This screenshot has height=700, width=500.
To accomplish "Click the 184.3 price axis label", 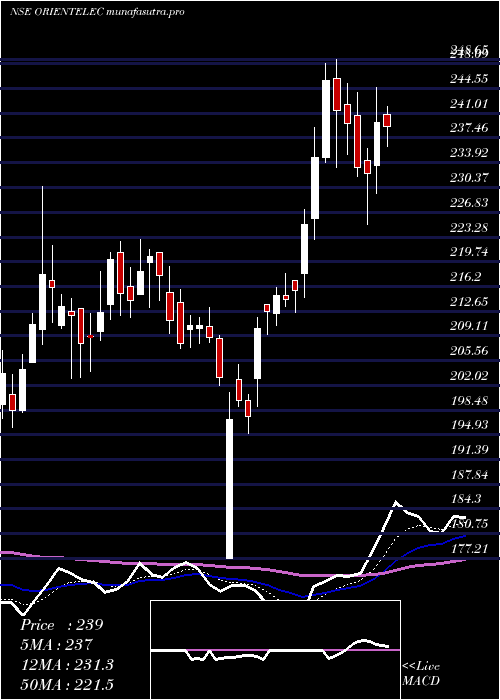I will pyautogui.click(x=468, y=499).
